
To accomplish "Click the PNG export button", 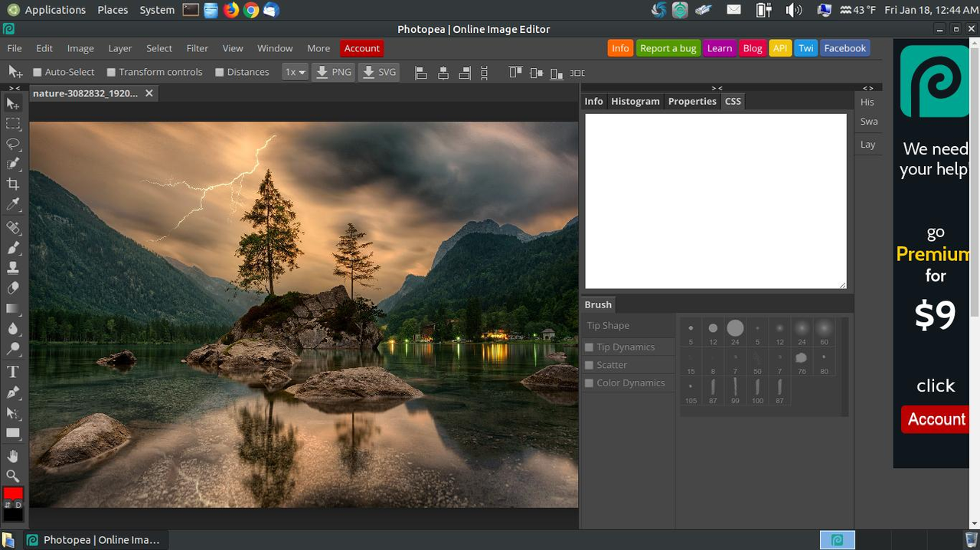I will (x=334, y=72).
